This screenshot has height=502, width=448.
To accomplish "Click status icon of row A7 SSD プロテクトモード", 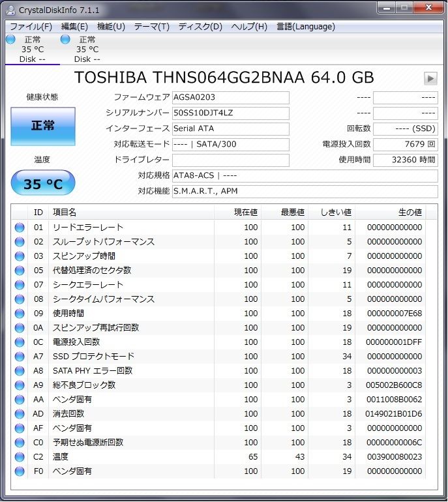I will coord(20,357).
